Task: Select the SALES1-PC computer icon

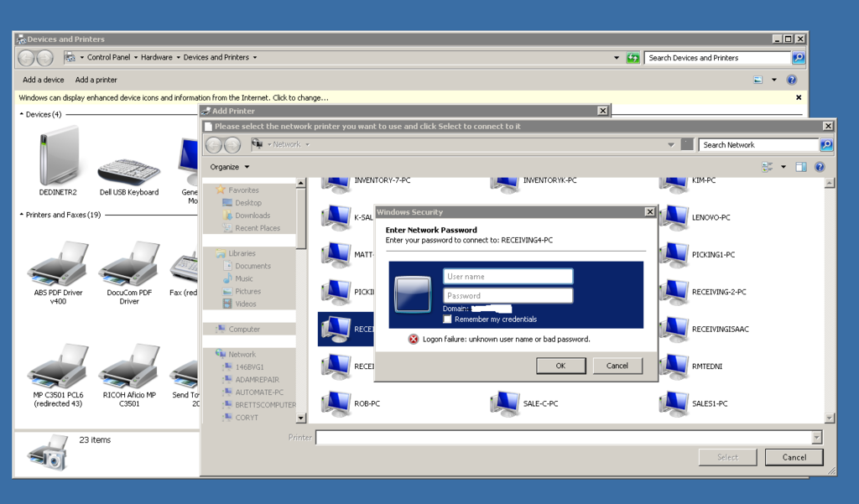Action: pos(674,403)
